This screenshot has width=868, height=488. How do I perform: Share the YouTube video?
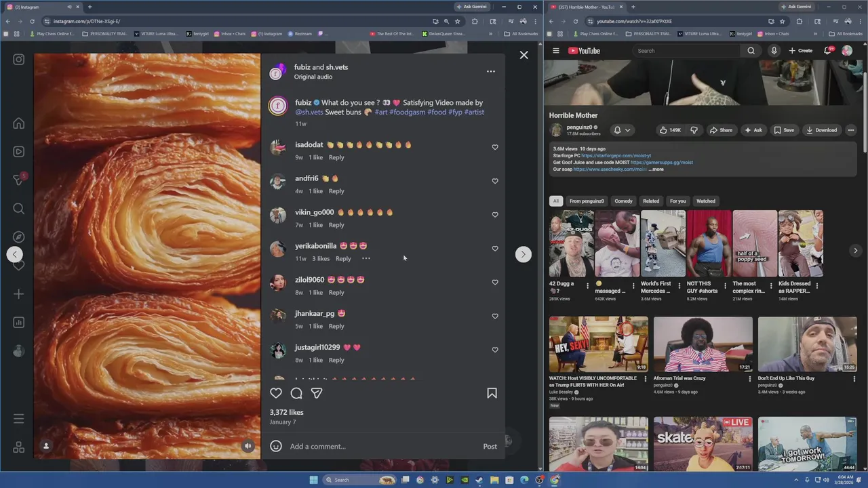point(721,130)
